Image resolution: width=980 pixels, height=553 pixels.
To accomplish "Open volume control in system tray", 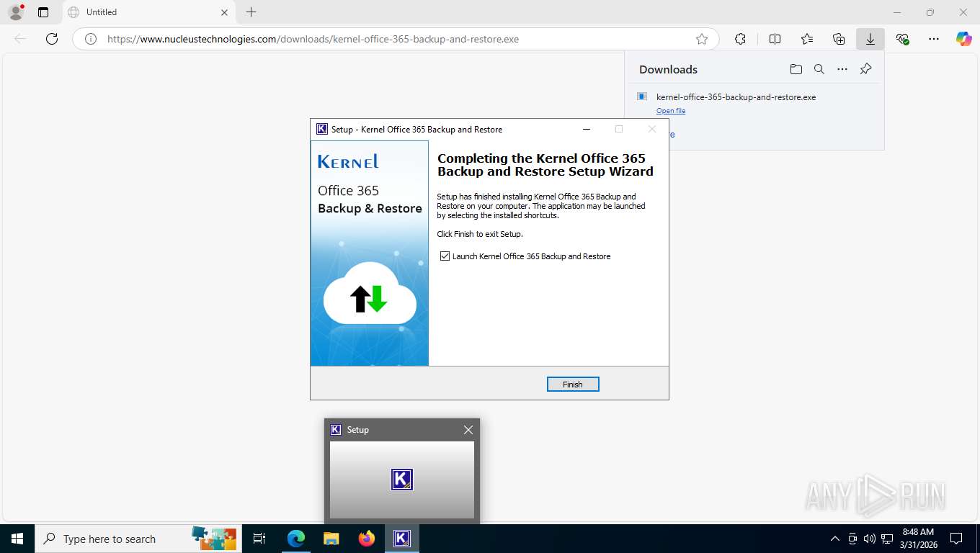I will [869, 539].
